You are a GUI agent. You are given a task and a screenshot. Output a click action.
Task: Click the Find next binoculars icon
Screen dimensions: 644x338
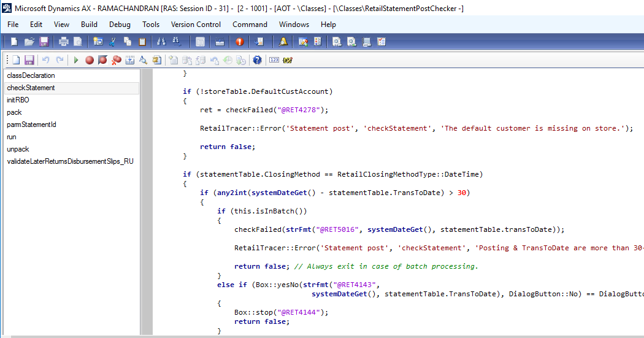176,42
